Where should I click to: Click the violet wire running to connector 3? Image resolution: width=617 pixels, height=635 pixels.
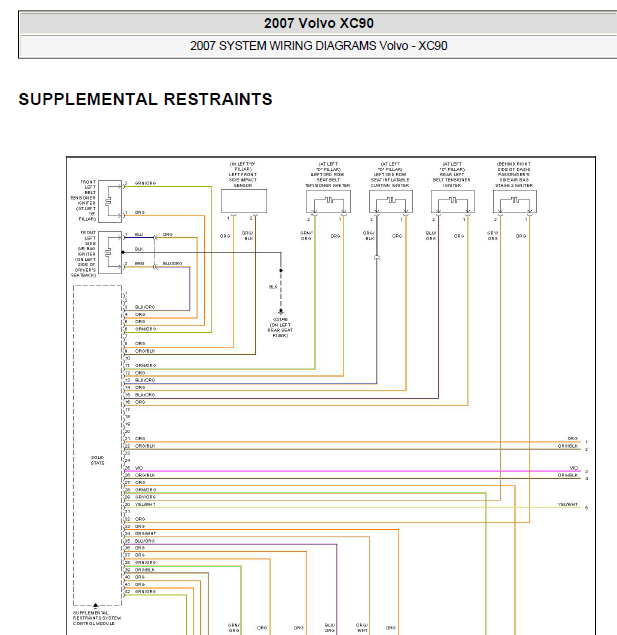point(352,471)
